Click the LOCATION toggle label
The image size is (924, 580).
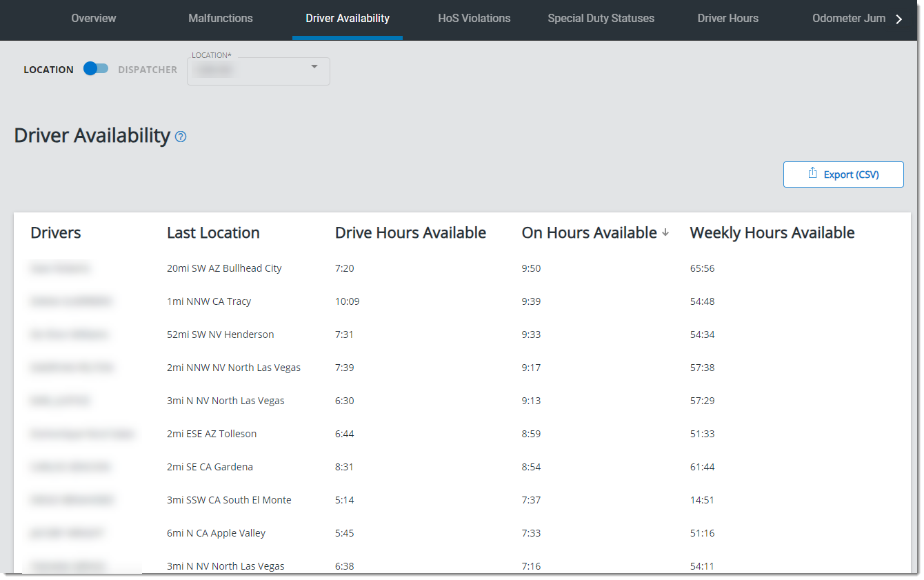48,70
